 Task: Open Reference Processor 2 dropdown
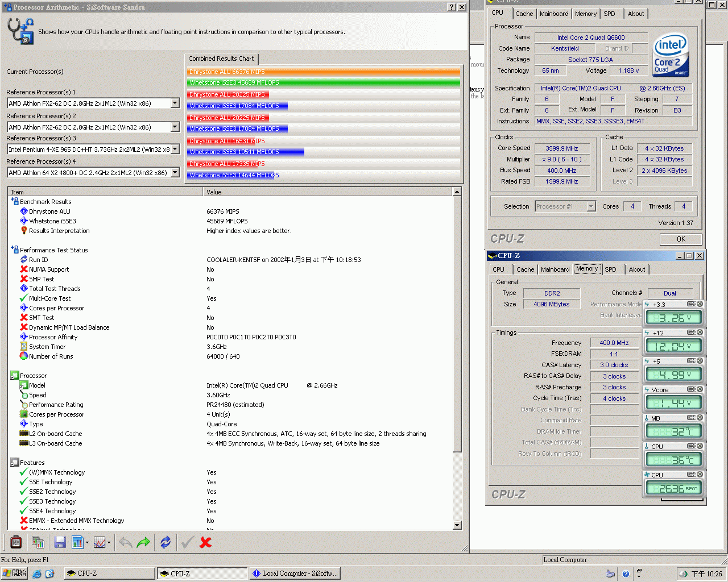click(175, 127)
